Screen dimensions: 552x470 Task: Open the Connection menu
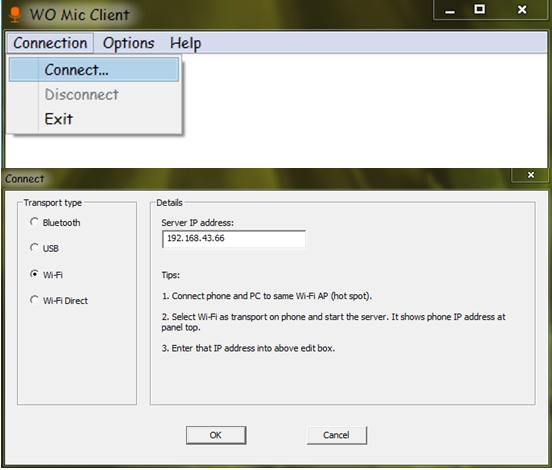(50, 43)
